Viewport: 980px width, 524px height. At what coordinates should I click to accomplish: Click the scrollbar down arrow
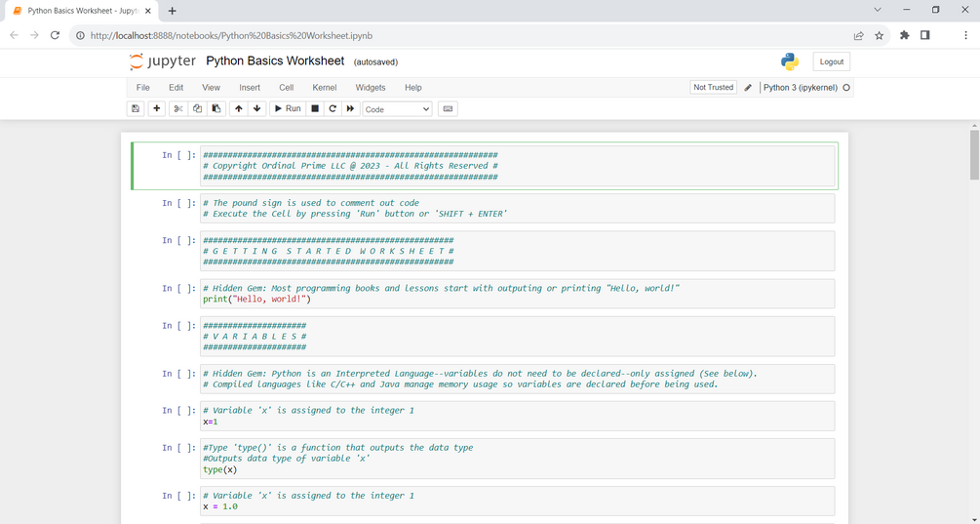click(974, 519)
